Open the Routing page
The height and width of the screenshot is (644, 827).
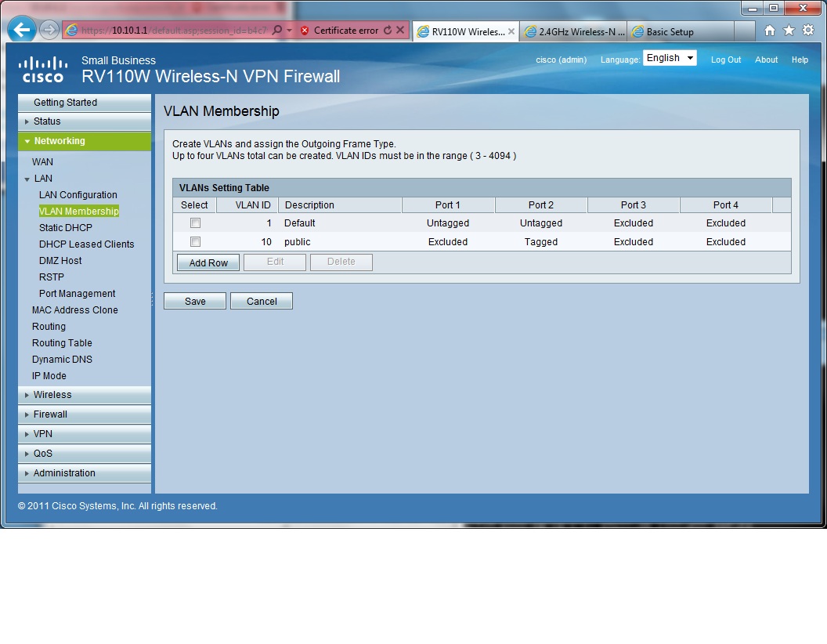[49, 327]
